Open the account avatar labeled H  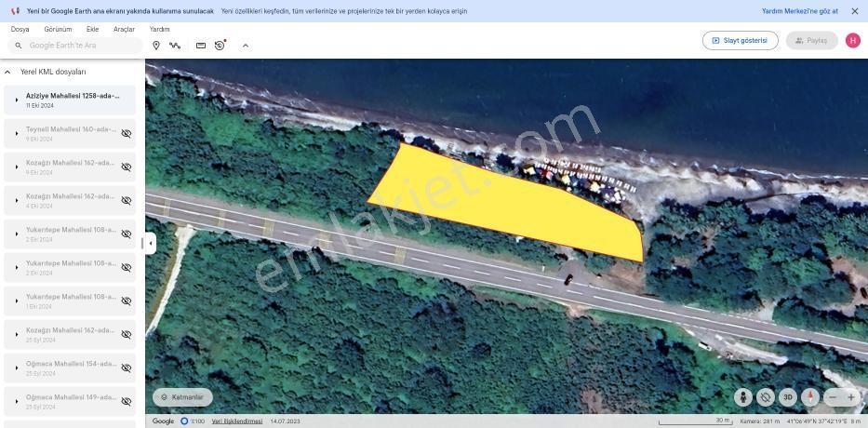tap(852, 40)
